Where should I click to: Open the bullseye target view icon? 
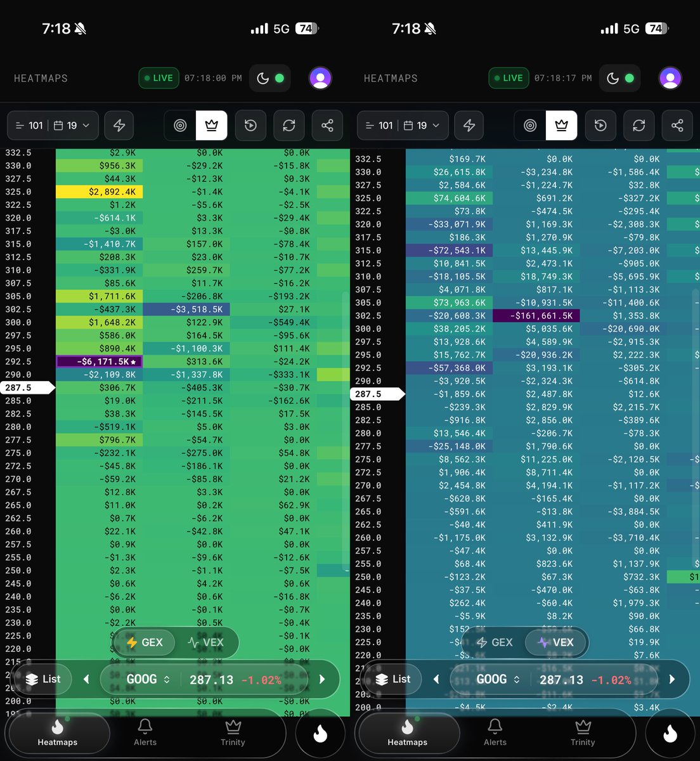click(179, 125)
